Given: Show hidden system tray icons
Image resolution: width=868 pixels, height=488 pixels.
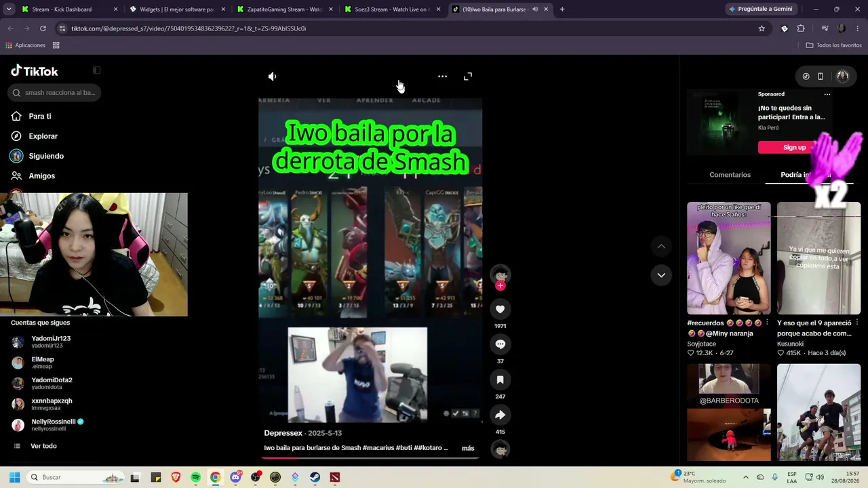Looking at the screenshot, I should pos(746,477).
